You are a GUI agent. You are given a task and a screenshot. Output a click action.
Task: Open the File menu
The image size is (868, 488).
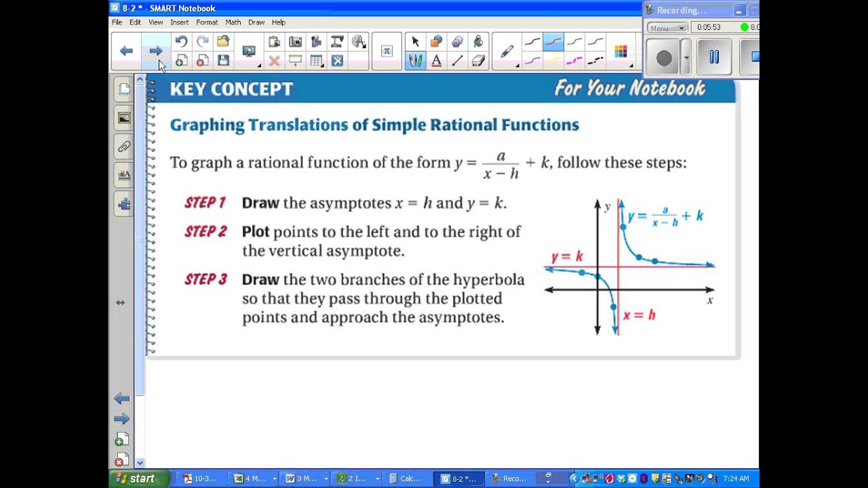[117, 22]
